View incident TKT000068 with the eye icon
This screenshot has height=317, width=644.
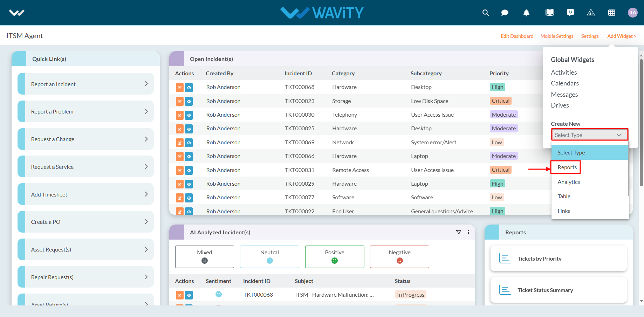click(189, 87)
